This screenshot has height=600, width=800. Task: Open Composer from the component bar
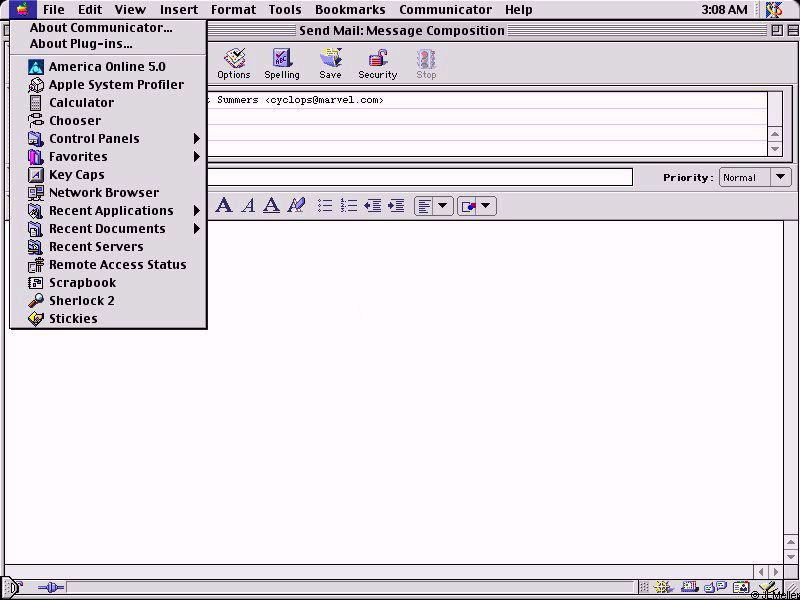pyautogui.click(x=768, y=588)
